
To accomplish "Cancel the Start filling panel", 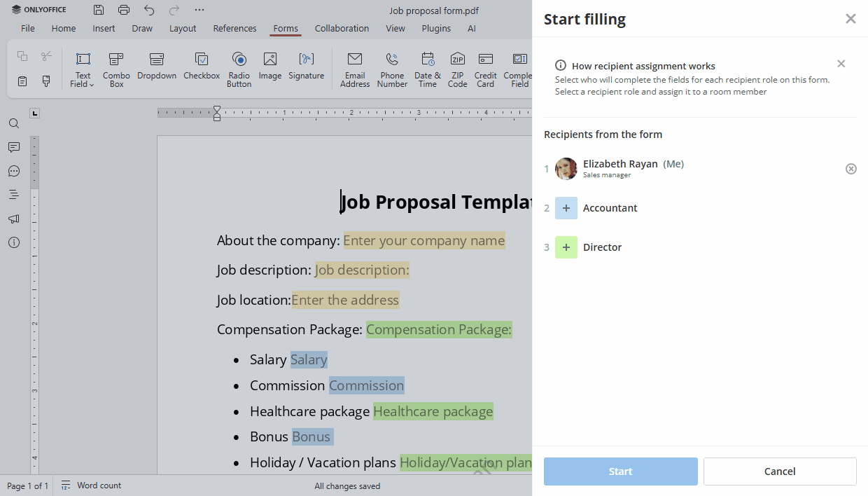I will (x=780, y=471).
